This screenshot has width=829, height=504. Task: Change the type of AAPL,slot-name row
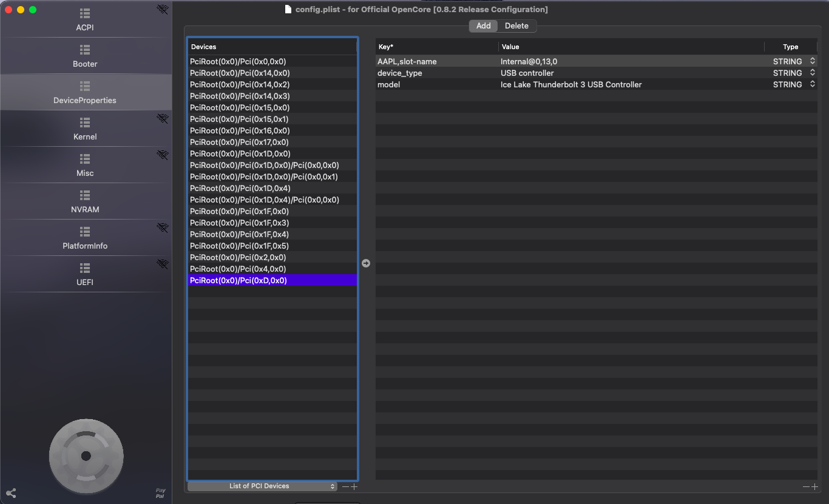coord(813,61)
